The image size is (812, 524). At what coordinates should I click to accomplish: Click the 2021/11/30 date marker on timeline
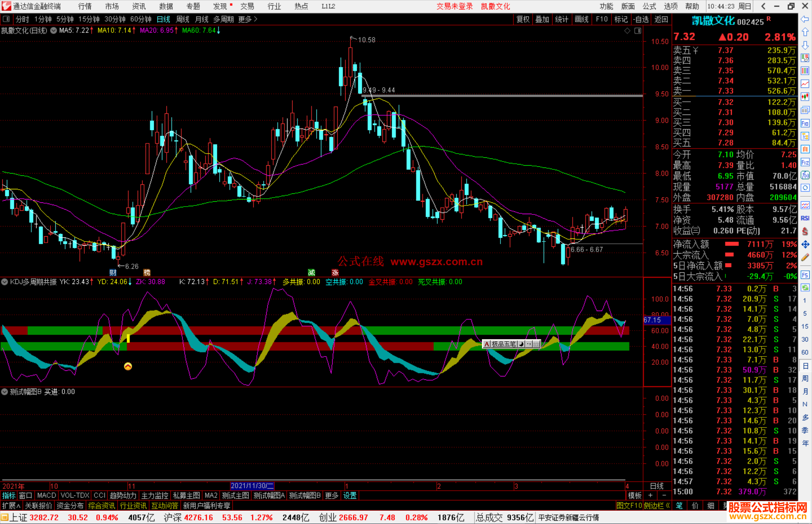tap(252, 486)
